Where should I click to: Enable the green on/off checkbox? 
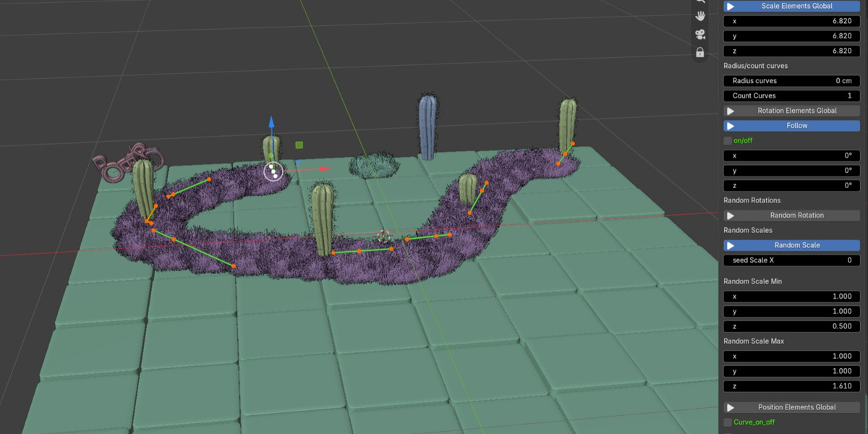(728, 140)
